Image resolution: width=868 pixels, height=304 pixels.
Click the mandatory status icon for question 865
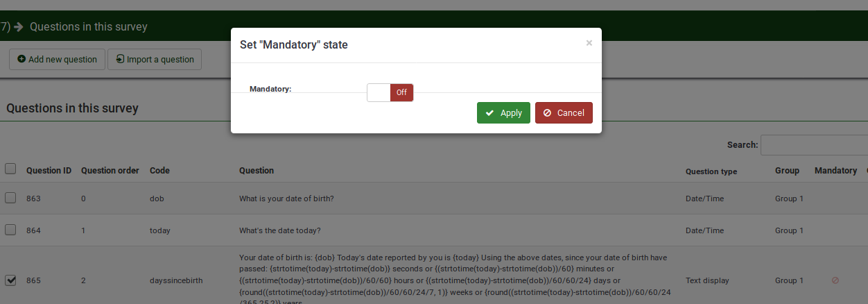click(835, 280)
